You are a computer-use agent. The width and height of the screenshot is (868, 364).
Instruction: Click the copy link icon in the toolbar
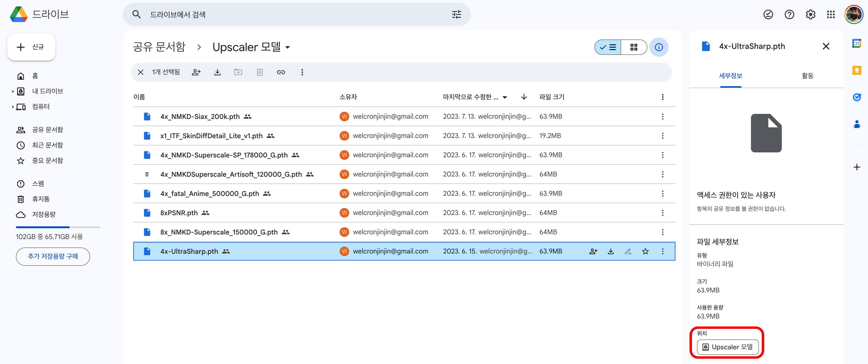point(281,72)
